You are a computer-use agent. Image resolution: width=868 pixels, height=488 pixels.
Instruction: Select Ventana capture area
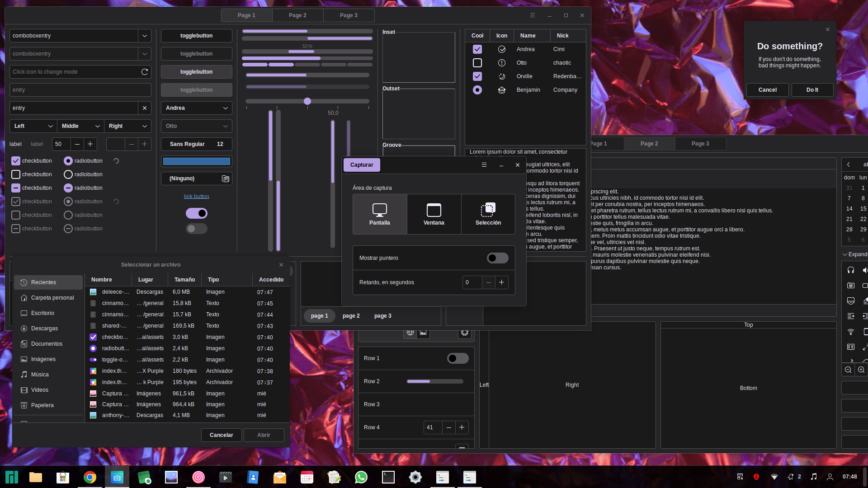[x=434, y=214]
